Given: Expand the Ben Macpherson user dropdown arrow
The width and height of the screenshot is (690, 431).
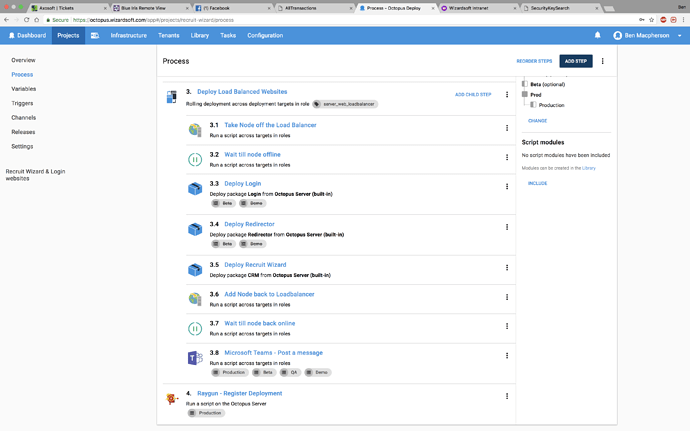Looking at the screenshot, I should point(679,36).
